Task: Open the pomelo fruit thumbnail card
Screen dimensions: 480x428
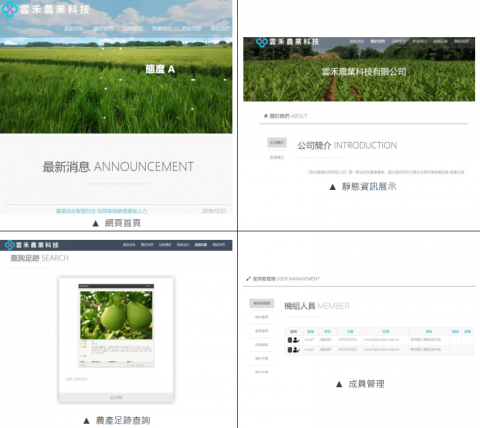Action: point(116,325)
